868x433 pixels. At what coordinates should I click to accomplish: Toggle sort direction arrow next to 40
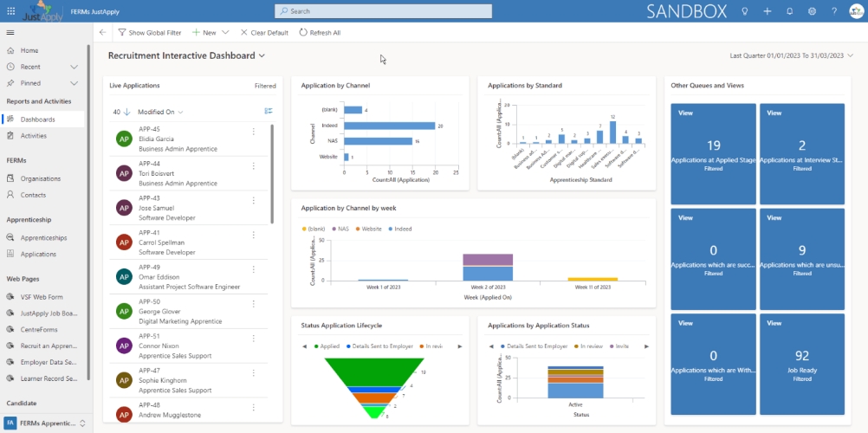(127, 112)
